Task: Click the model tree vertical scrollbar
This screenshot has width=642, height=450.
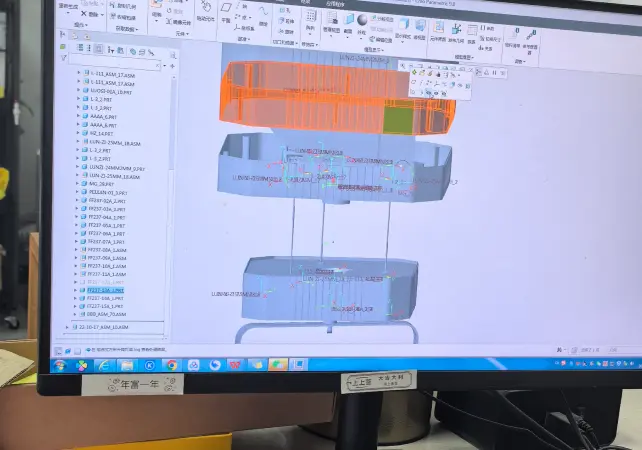Action: (174, 123)
